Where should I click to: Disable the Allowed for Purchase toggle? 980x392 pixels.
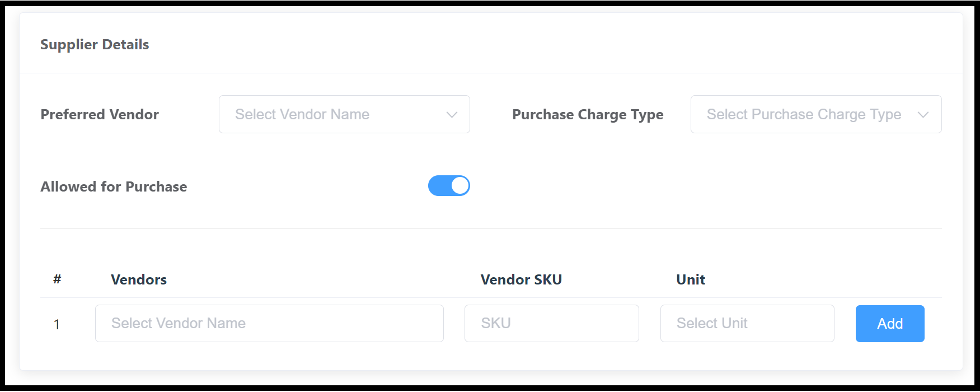[x=448, y=185]
